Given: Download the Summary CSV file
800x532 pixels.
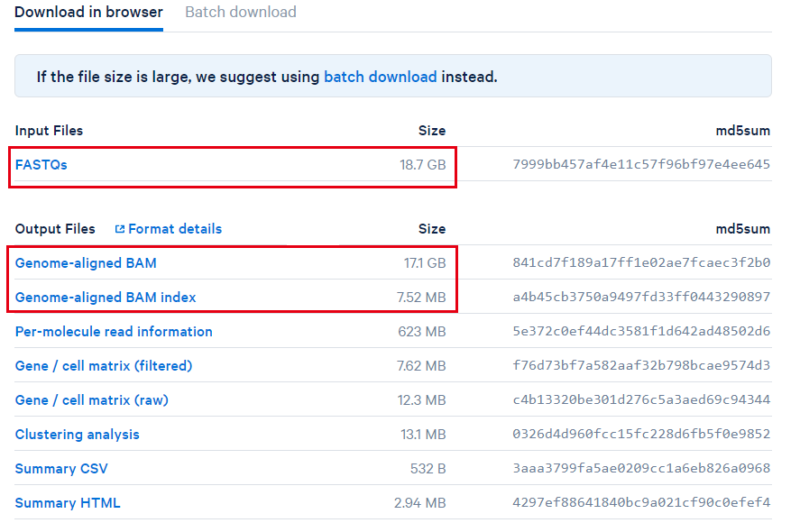Looking at the screenshot, I should 61,468.
